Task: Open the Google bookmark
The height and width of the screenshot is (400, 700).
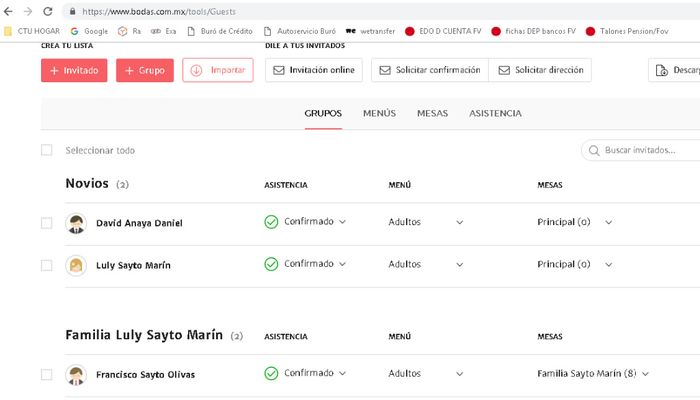Action: click(89, 31)
